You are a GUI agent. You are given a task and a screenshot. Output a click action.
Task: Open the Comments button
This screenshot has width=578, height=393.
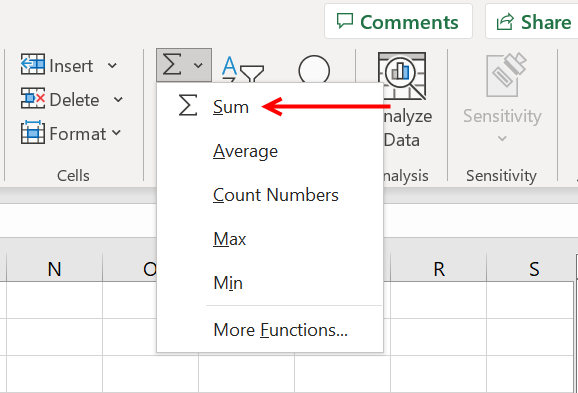398,21
